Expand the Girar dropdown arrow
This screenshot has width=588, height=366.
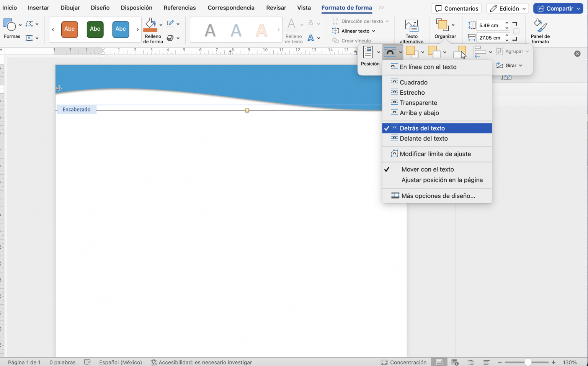pyautogui.click(x=520, y=65)
